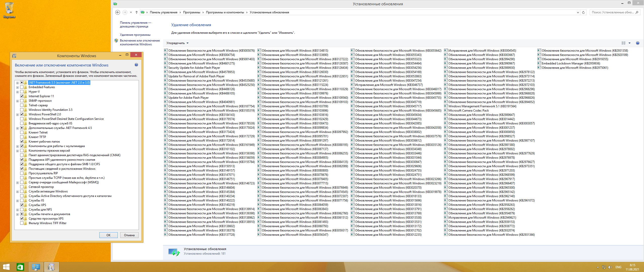Open the Упорядочить dropdown menu
The image size is (644, 272).
[x=177, y=43]
